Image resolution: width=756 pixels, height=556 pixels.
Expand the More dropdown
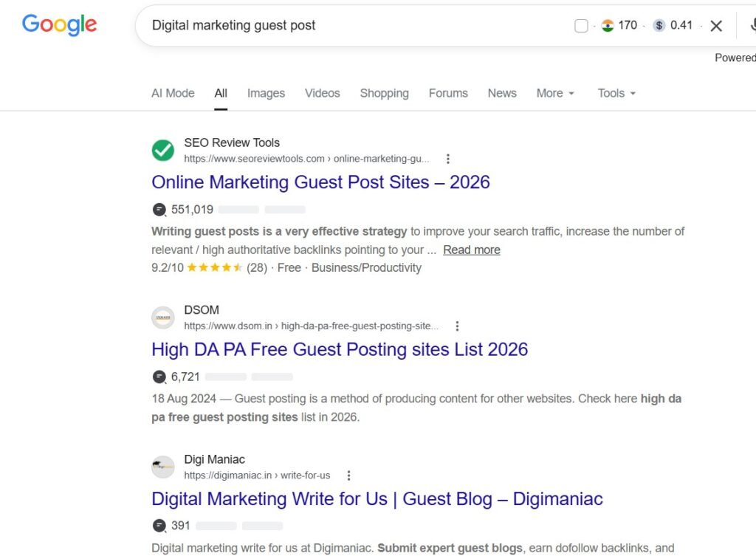(555, 93)
